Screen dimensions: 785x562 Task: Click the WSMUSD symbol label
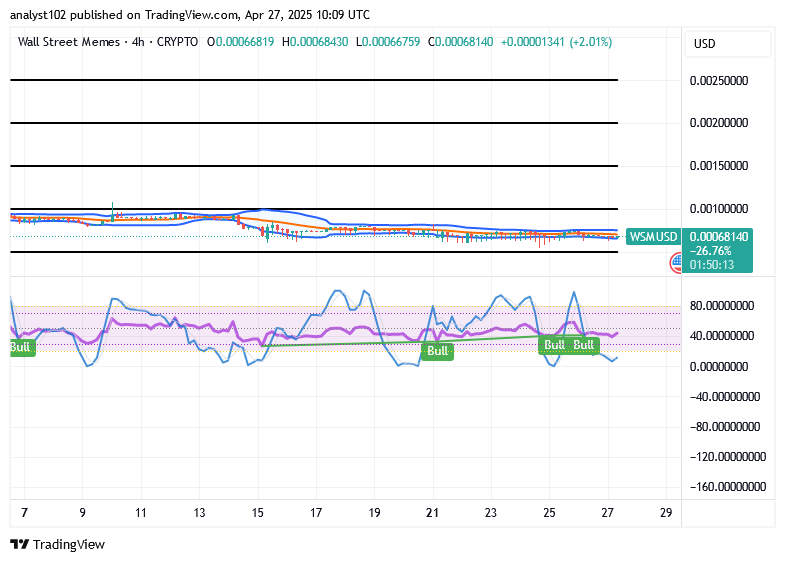[x=653, y=236]
